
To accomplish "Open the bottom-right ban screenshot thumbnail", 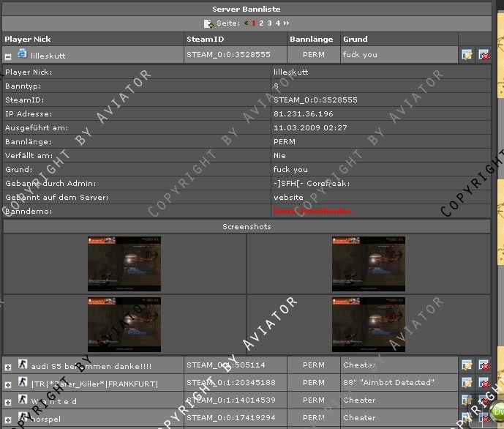I will pos(369,324).
